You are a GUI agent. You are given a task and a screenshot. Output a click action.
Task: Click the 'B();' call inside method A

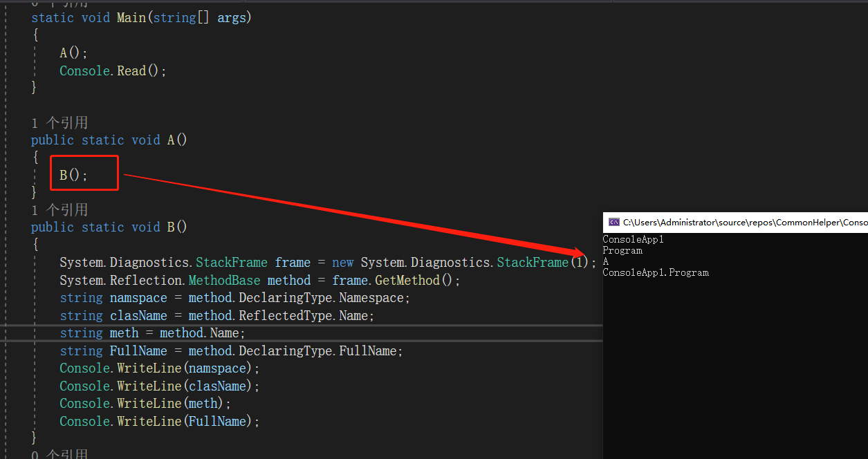pyautogui.click(x=74, y=175)
